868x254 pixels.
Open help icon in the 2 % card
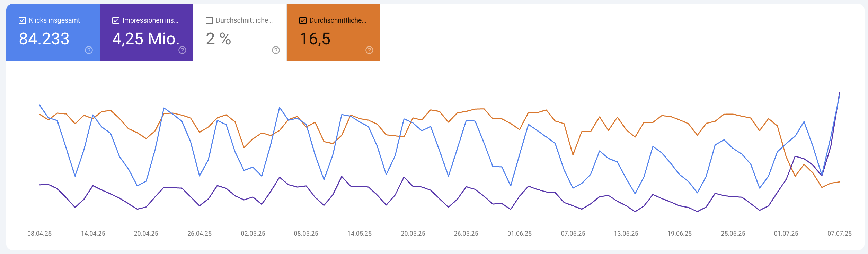pyautogui.click(x=276, y=50)
